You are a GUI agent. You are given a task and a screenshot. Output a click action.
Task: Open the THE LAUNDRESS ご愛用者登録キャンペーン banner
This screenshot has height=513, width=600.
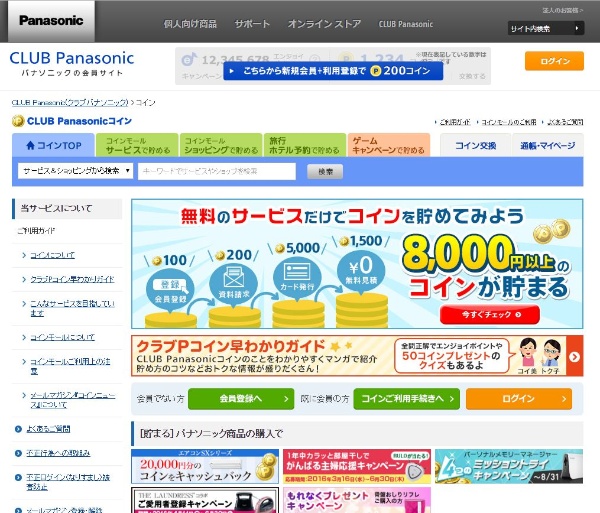coord(205,500)
